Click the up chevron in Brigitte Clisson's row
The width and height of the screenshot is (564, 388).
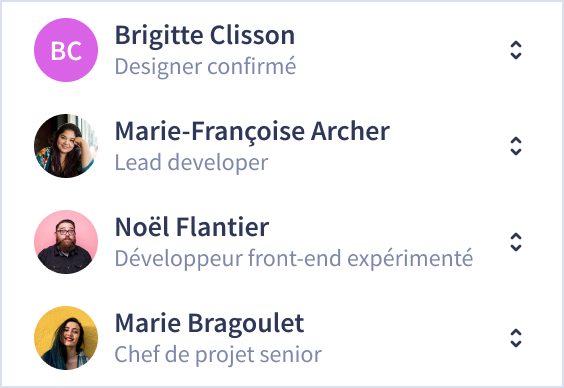point(516,45)
